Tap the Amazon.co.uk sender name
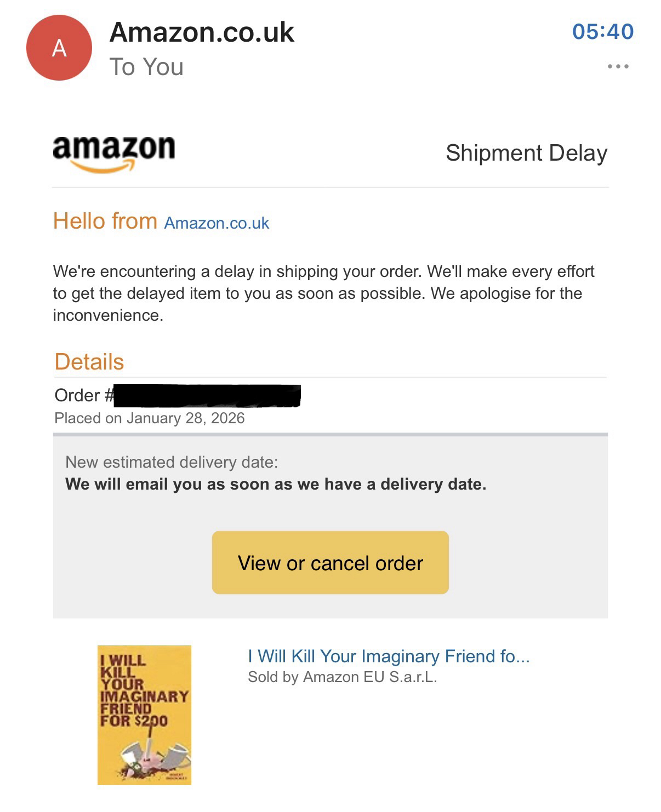The image size is (661, 812). coord(202,32)
